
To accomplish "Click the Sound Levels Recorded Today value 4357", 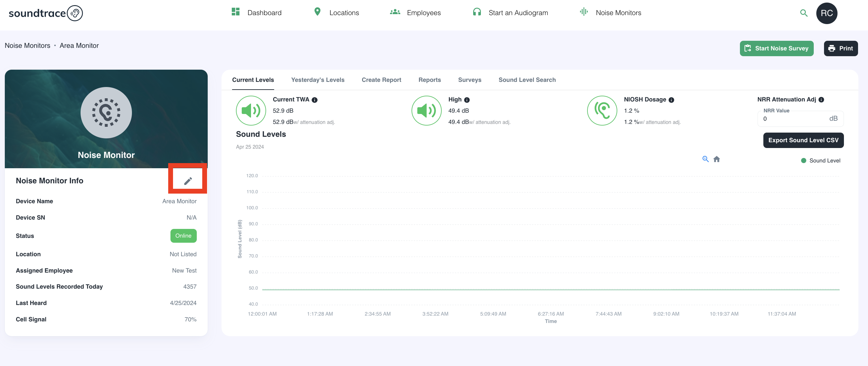I will pyautogui.click(x=190, y=286).
